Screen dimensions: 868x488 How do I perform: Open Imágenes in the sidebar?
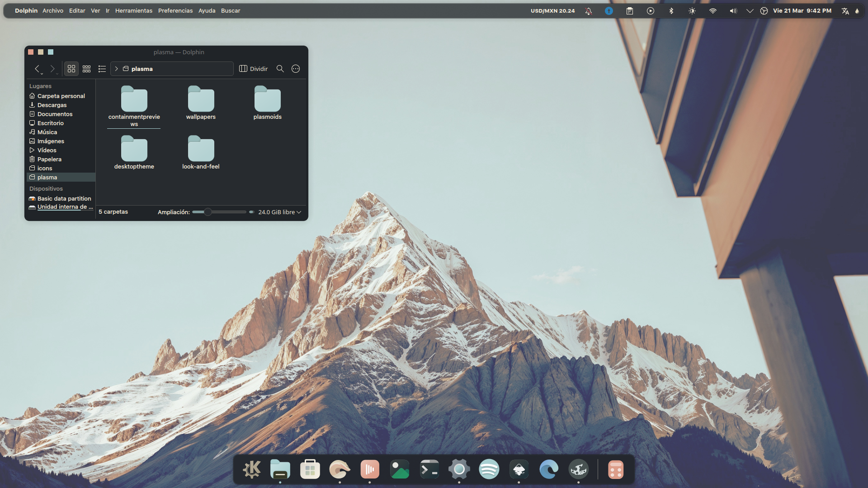click(61, 141)
